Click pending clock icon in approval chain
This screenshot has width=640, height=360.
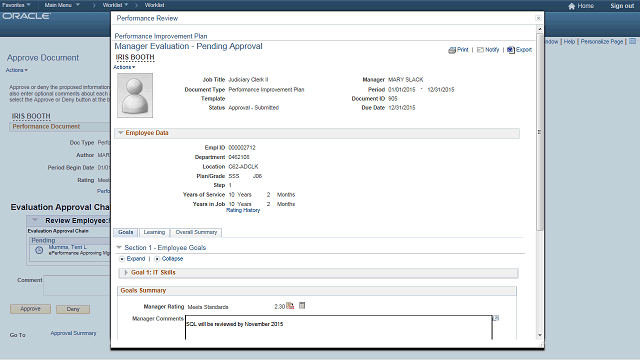pos(39,250)
